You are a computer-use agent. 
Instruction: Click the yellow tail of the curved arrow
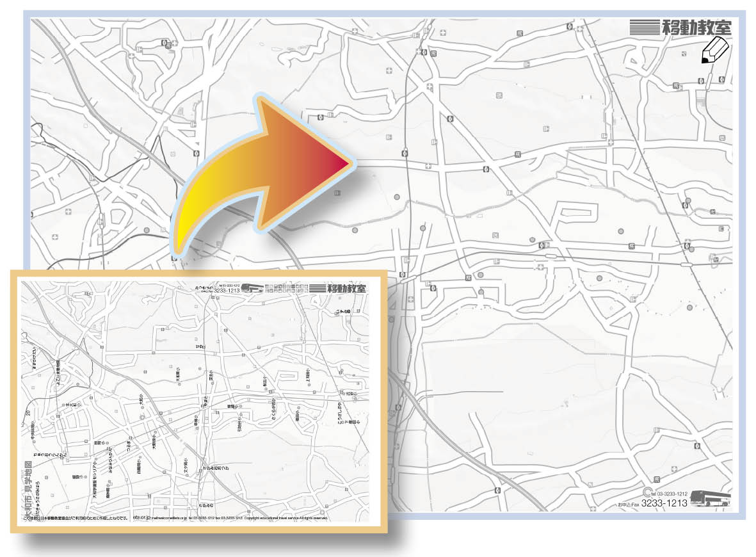point(183,230)
